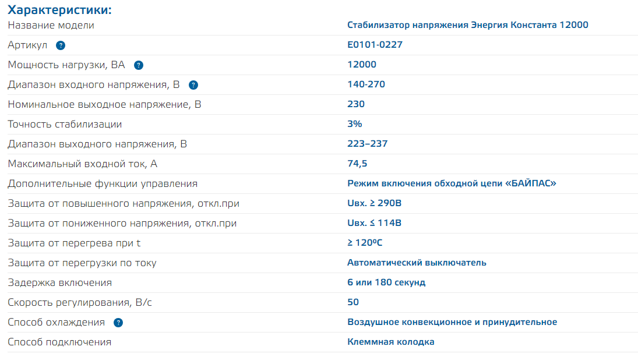Click the overvoltage protection value ≥ 290В
Image resolution: width=638 pixels, height=364 pixels.
click(375, 203)
